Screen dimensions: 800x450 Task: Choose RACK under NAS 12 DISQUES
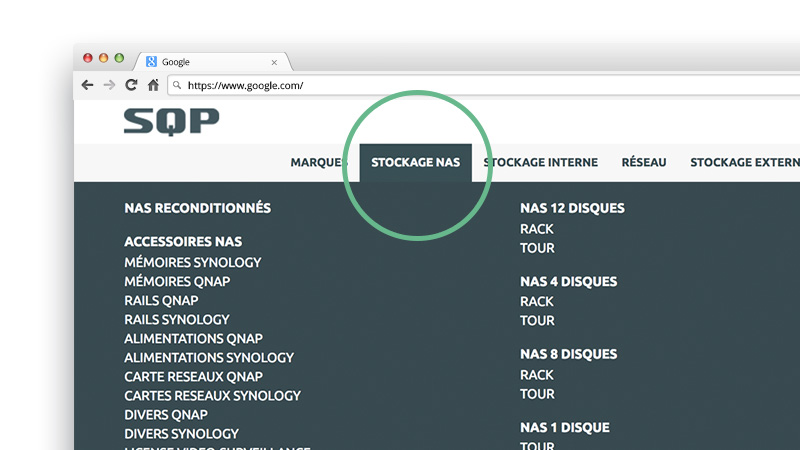(x=537, y=229)
